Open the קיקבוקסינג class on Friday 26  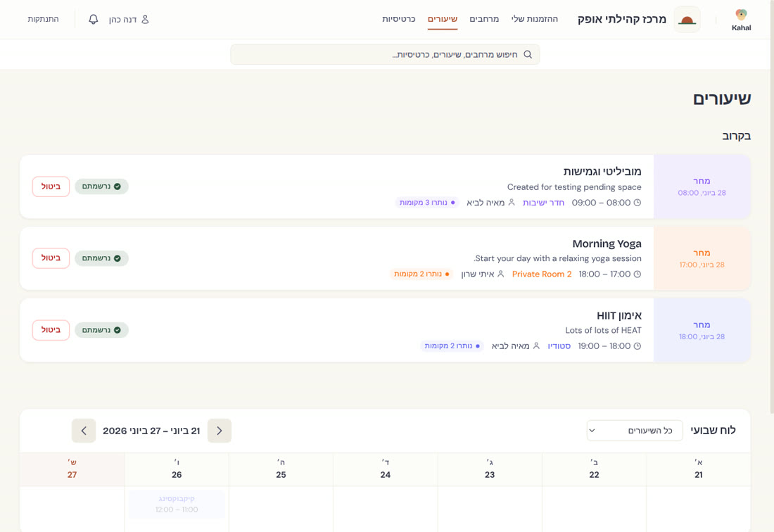tap(177, 504)
